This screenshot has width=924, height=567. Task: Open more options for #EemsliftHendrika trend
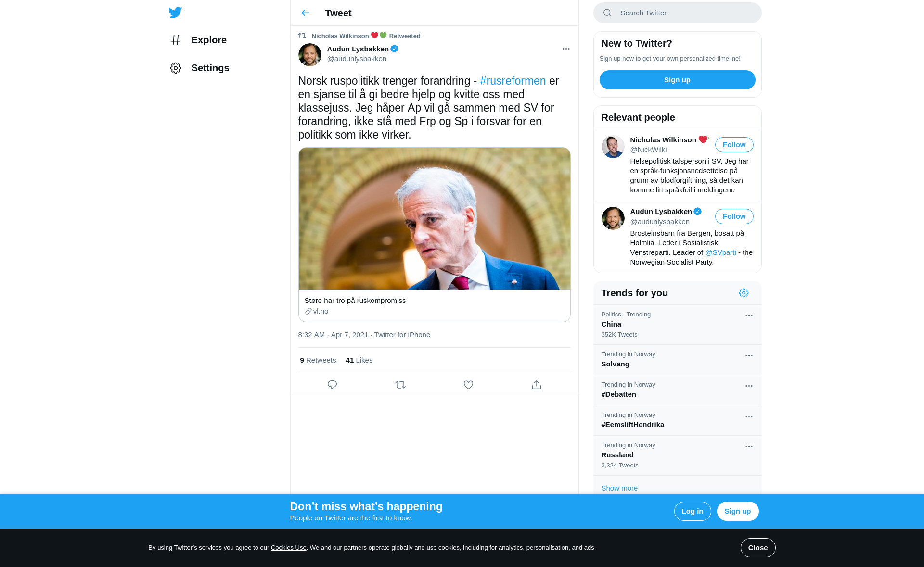pyautogui.click(x=749, y=416)
